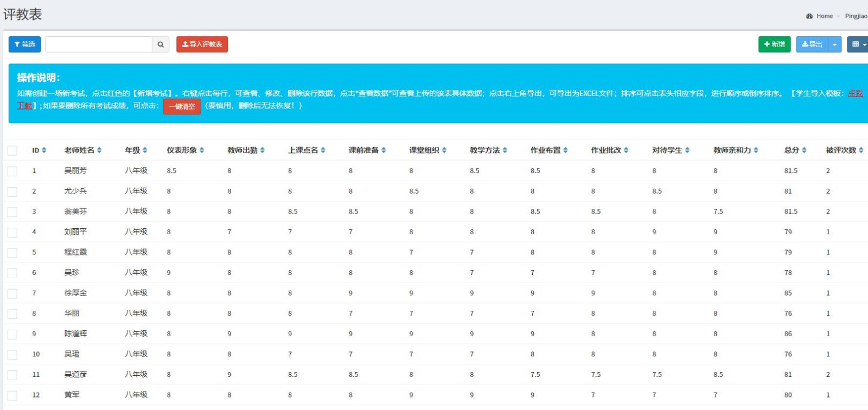Click the search magnifier icon button
Screen dimensions: 868x410
tap(161, 44)
